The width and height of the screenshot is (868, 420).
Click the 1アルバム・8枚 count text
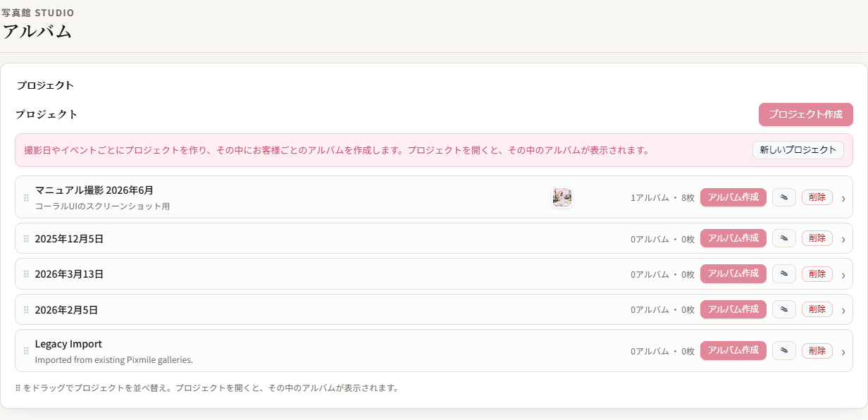pos(662,198)
